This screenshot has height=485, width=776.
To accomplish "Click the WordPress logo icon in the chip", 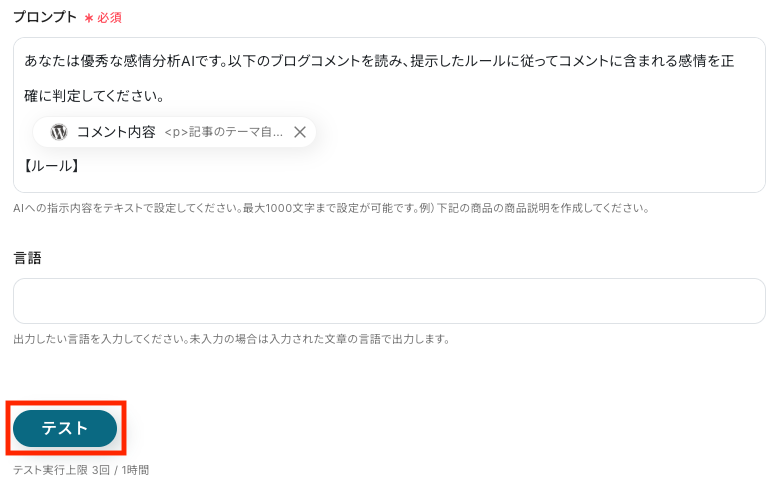I will (59, 132).
